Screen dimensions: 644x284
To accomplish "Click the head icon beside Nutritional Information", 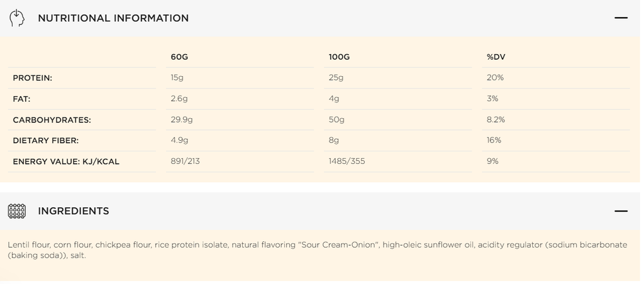I will 17,18.
